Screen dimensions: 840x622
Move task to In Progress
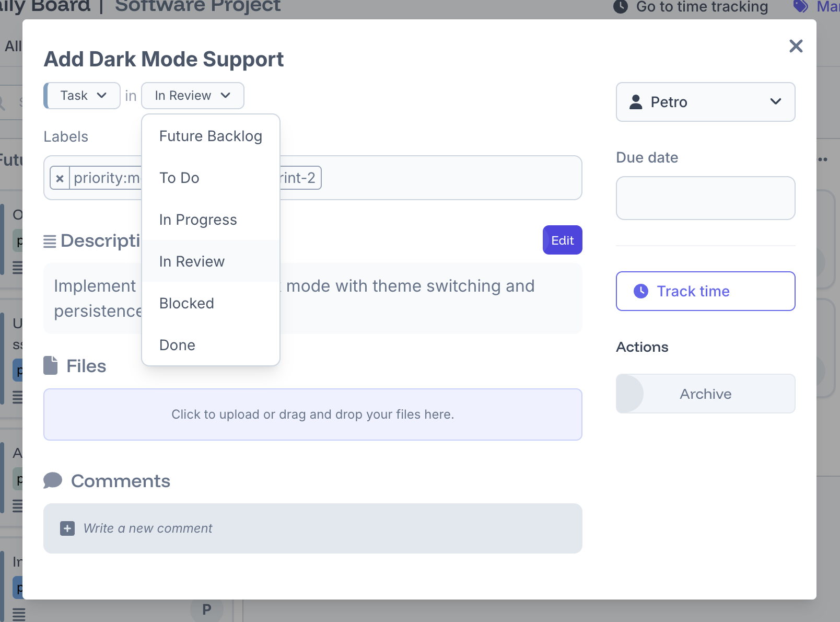pos(198,220)
